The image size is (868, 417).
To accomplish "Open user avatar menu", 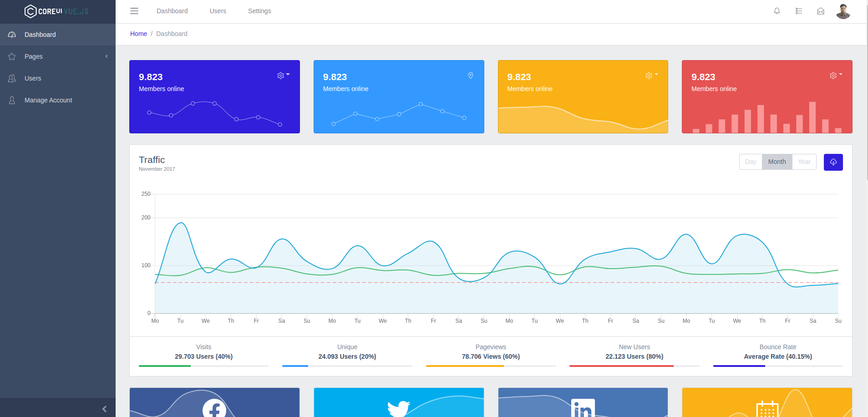I will pos(843,11).
